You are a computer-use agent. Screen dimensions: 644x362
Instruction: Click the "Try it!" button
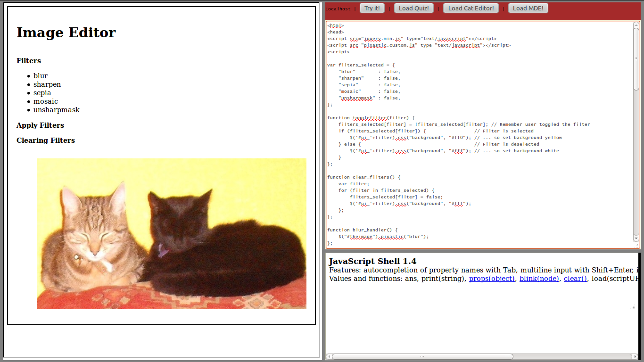pyautogui.click(x=372, y=8)
